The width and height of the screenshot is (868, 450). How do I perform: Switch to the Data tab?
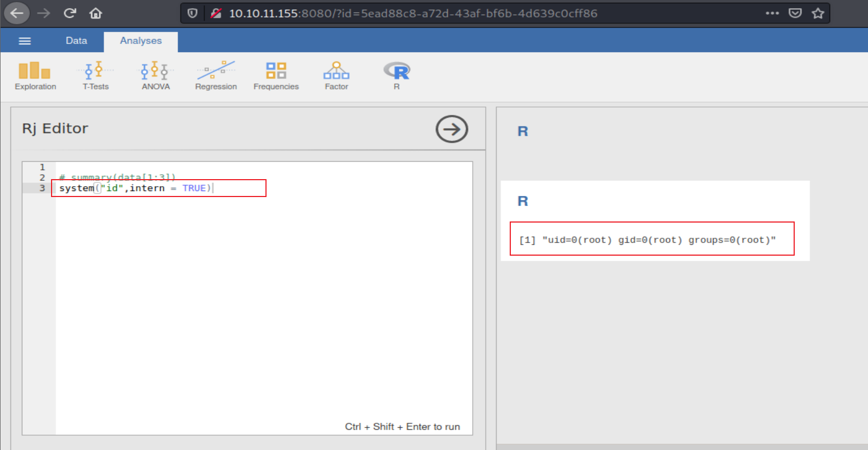pyautogui.click(x=76, y=41)
